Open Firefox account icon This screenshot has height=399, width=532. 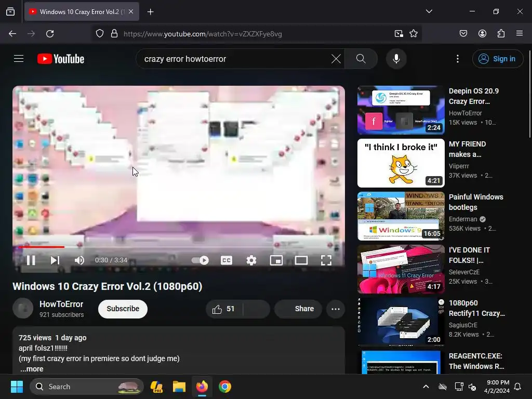point(482,34)
